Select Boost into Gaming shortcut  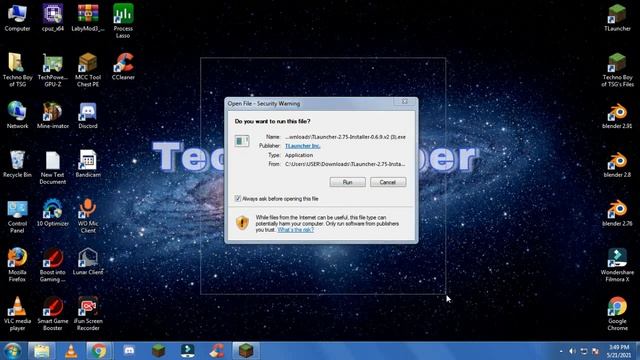coord(53,264)
